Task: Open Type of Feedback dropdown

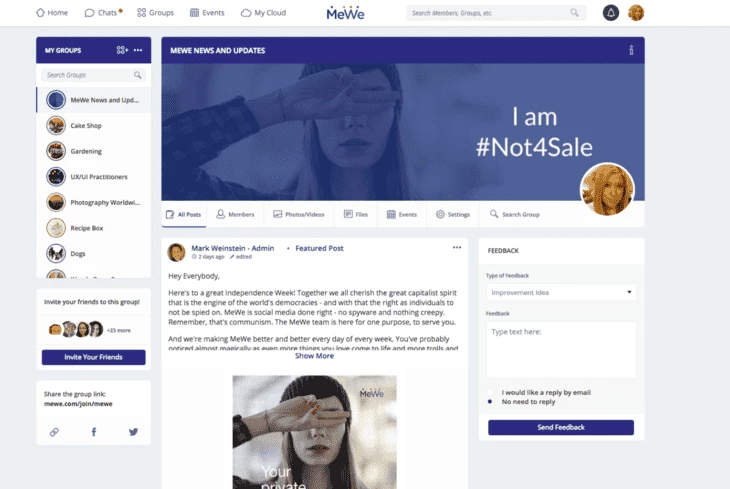Action: tap(561, 292)
